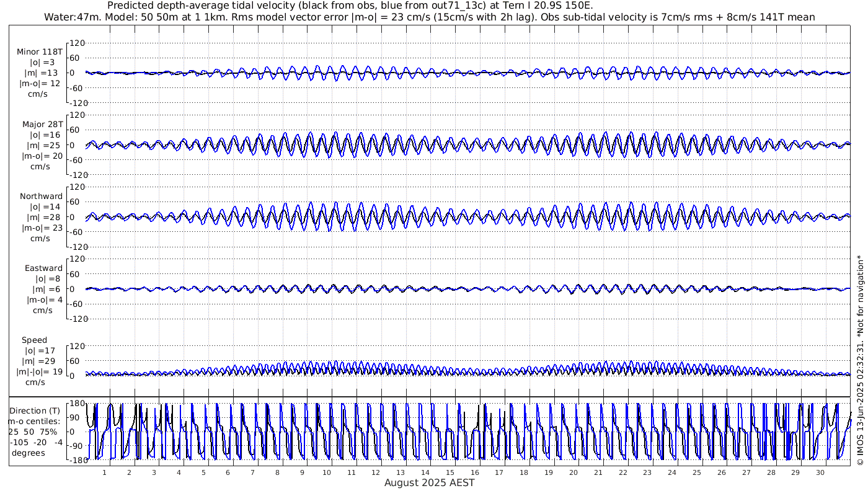Viewport: 868px width, 496px height.
Task: Click the '|m-o|= 4' error value
Action: tap(43, 299)
